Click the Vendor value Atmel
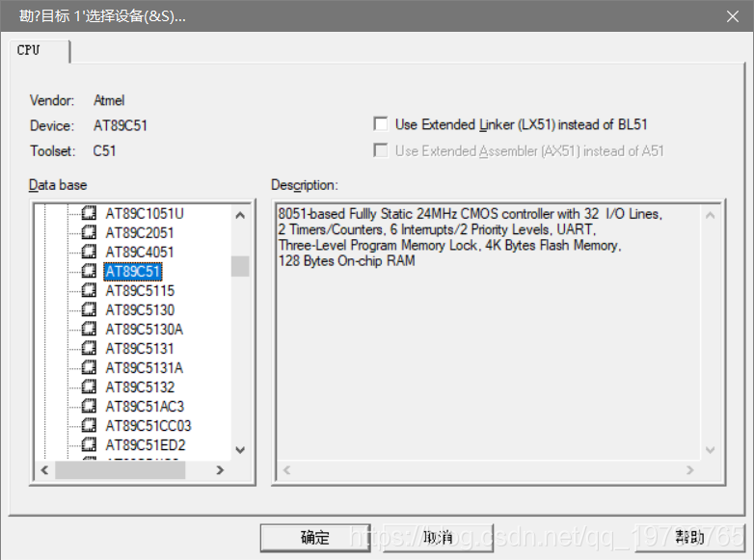This screenshot has width=754, height=560. 109,100
